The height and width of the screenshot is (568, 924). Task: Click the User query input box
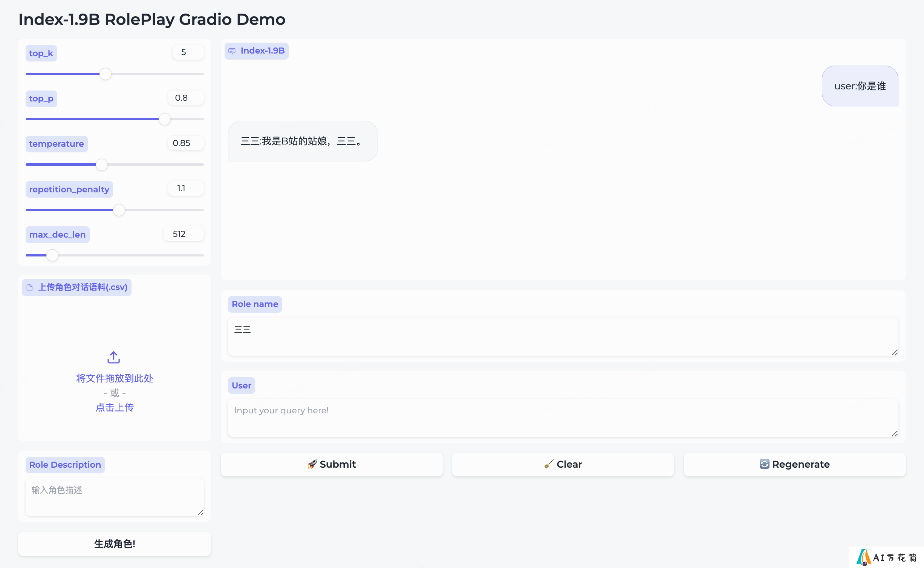tap(563, 418)
